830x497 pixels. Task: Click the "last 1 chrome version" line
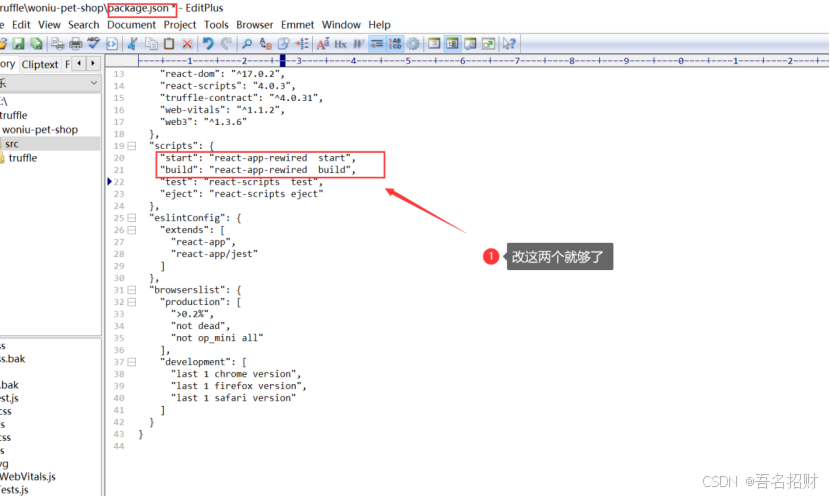(236, 374)
